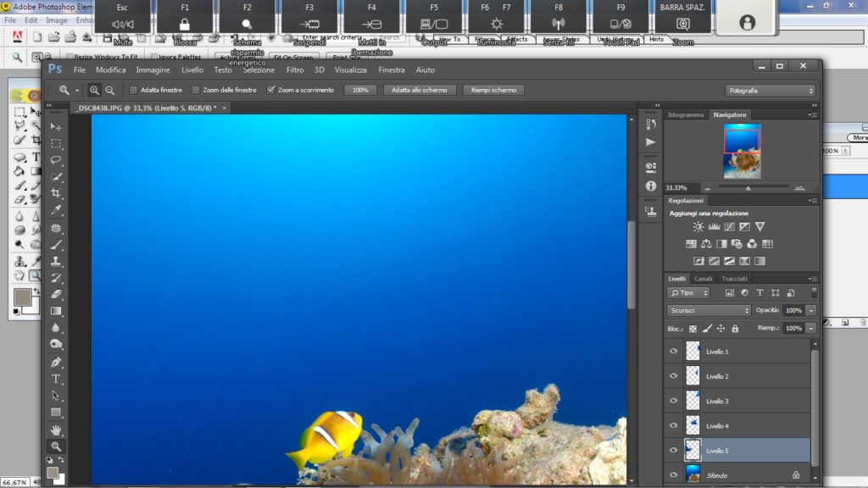Image resolution: width=868 pixels, height=488 pixels.
Task: Expand the layer Opacità dropdown arrow
Action: (x=811, y=310)
